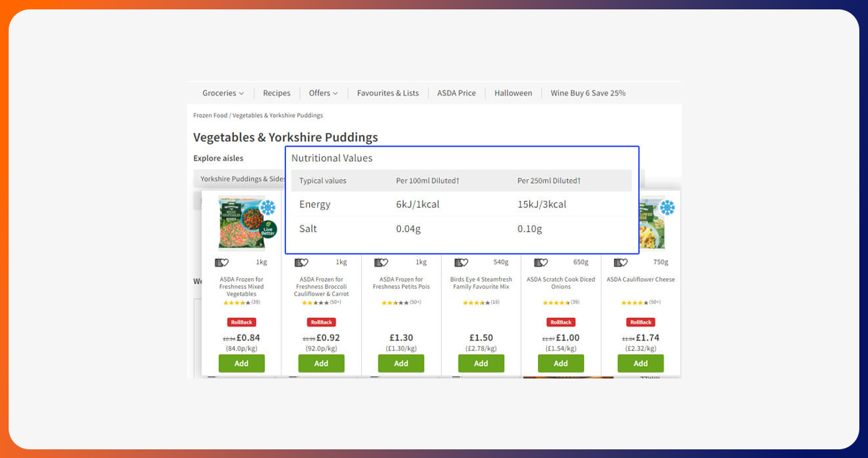
Task: Add Birds Eye Steamfresh mix to basket
Action: [481, 363]
